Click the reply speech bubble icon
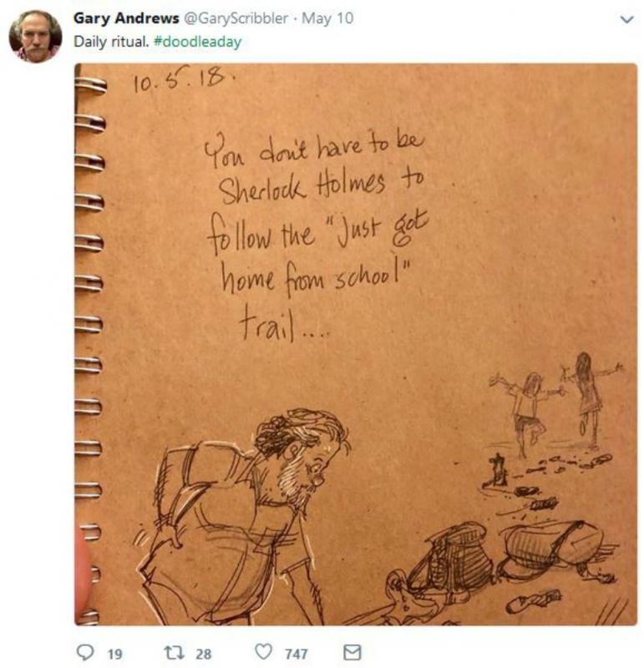Screen dimensions: 644x668 pos(85,652)
